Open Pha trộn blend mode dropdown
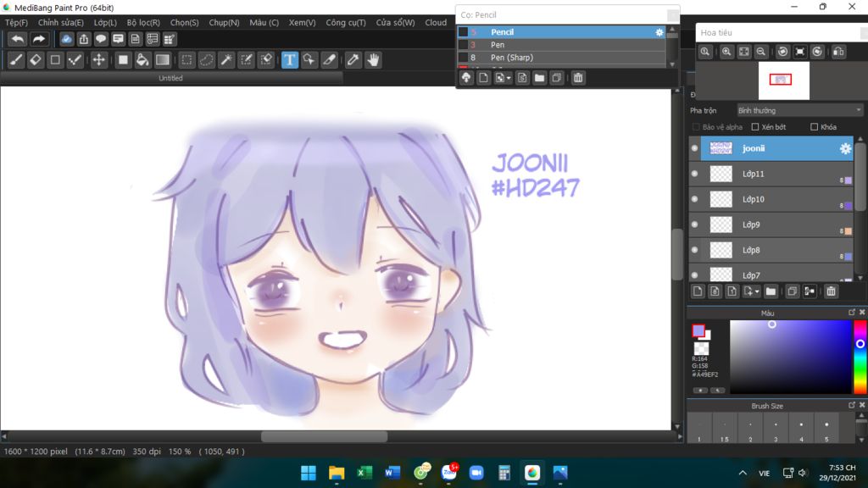The image size is (868, 488). 800,111
